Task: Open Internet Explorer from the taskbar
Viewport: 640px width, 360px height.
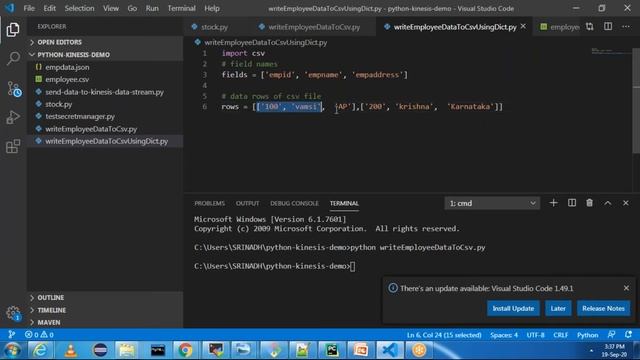Action: coord(40,350)
